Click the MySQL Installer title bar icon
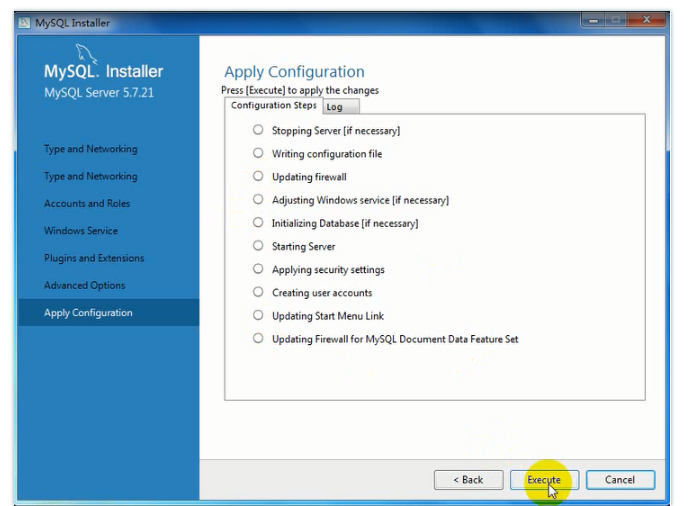The width and height of the screenshot is (693, 506). [x=24, y=23]
